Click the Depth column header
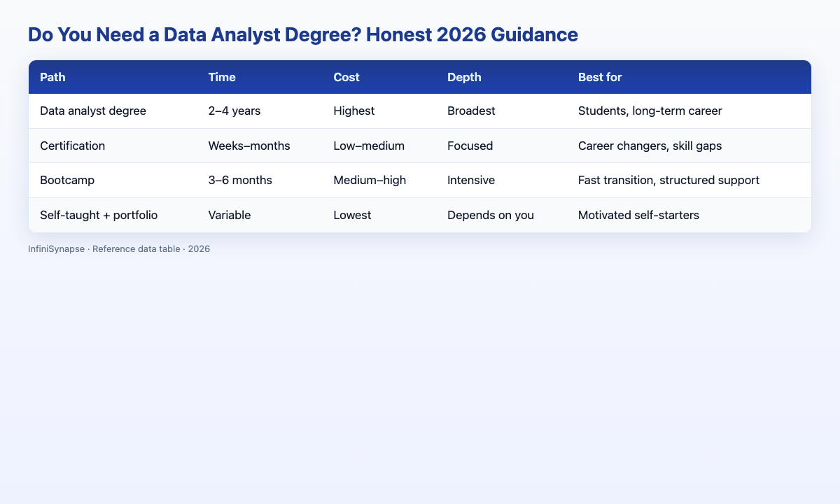This screenshot has height=504, width=840. pyautogui.click(x=464, y=77)
